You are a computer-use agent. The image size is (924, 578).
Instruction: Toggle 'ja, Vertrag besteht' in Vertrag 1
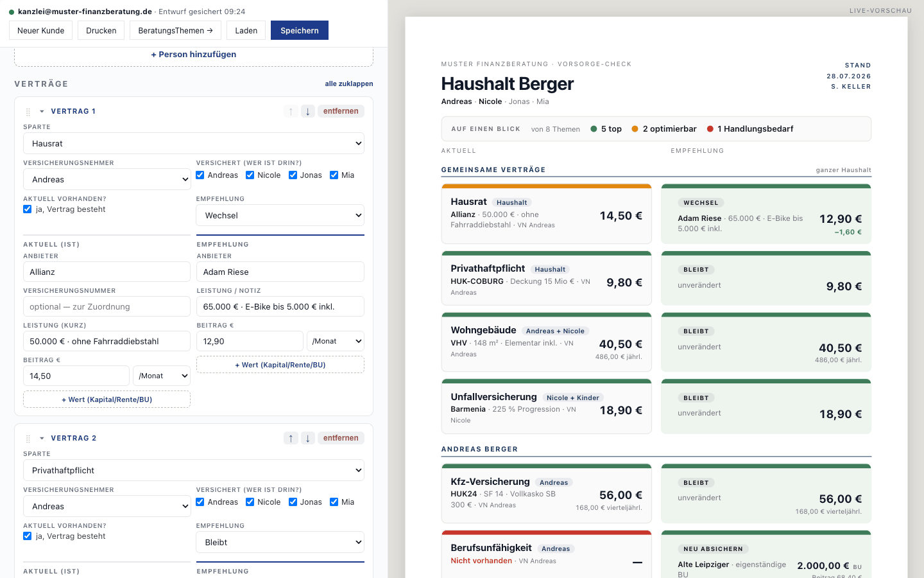click(x=28, y=209)
